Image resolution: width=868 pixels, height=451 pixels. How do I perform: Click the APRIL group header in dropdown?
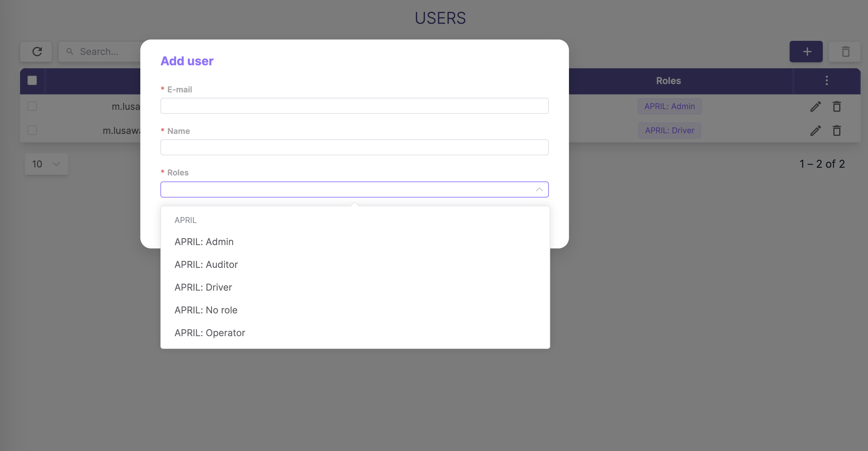185,220
